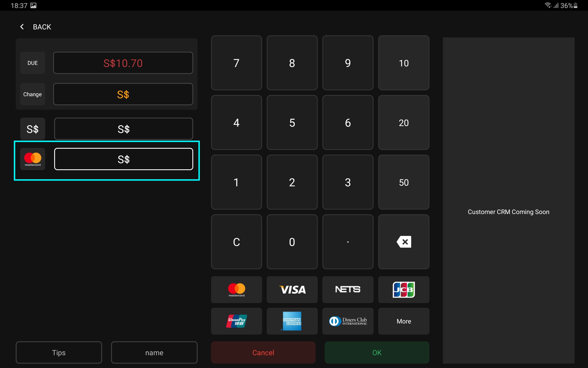
Task: Tap the backspace delete key
Action: (404, 242)
